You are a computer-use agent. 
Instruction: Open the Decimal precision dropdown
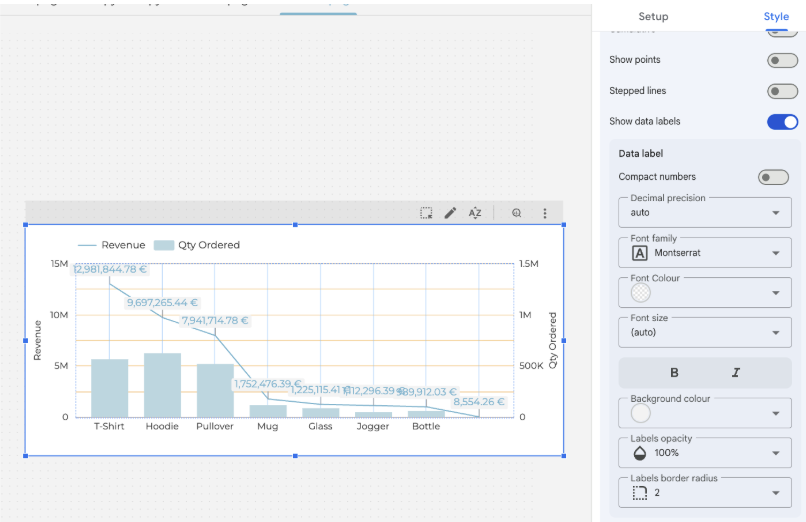tap(705, 213)
